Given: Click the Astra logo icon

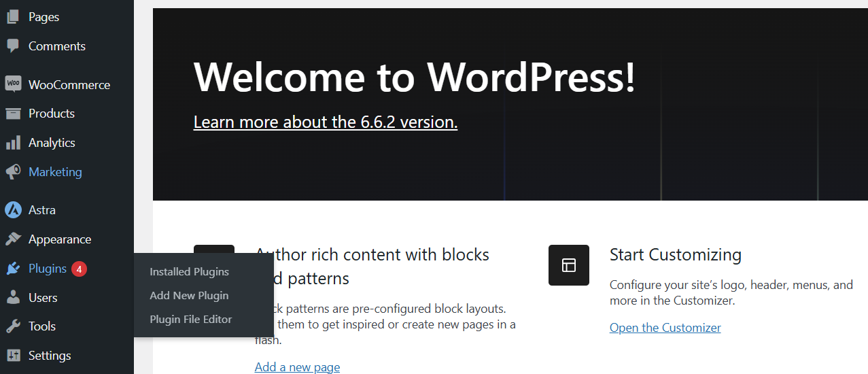Looking at the screenshot, I should point(13,210).
